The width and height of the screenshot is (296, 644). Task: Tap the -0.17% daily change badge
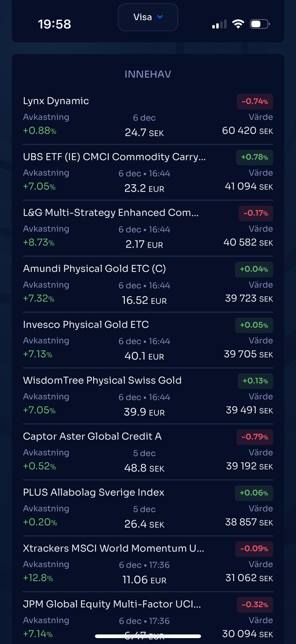tap(256, 213)
